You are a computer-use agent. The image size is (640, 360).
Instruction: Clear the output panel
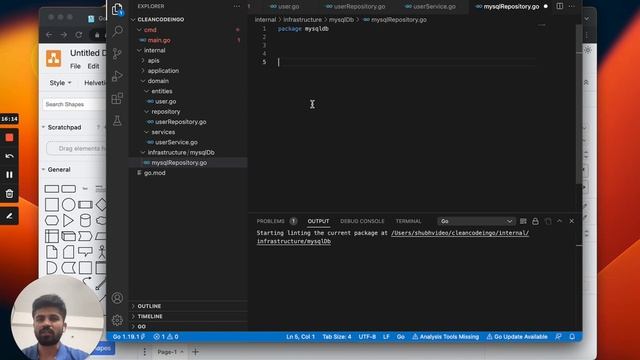point(523,221)
